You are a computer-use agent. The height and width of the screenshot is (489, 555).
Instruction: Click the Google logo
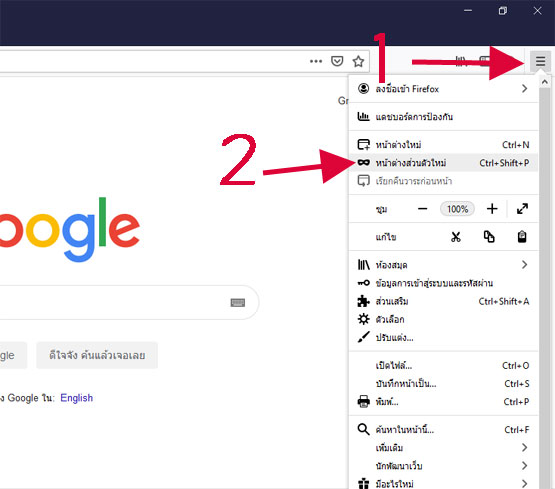point(70,230)
